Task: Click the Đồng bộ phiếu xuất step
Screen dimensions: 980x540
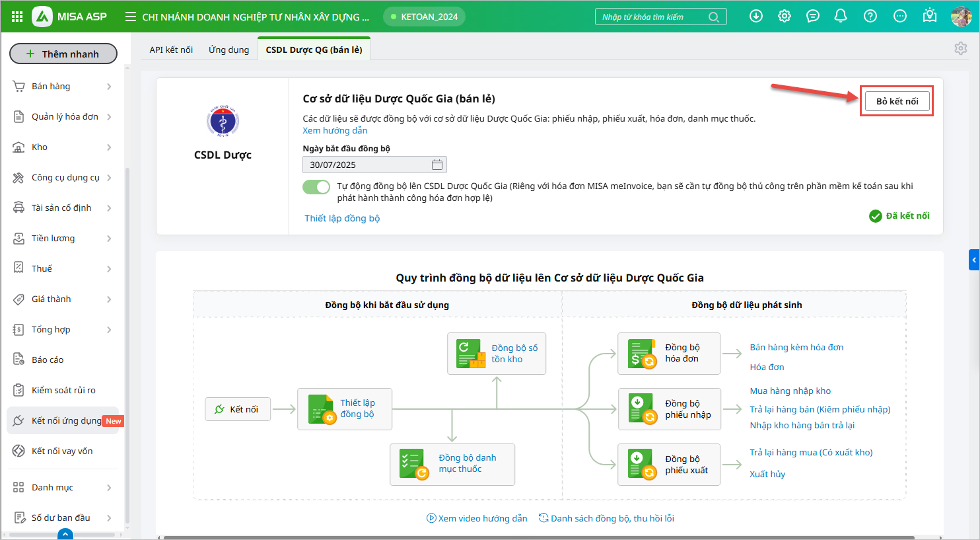Action: (669, 465)
